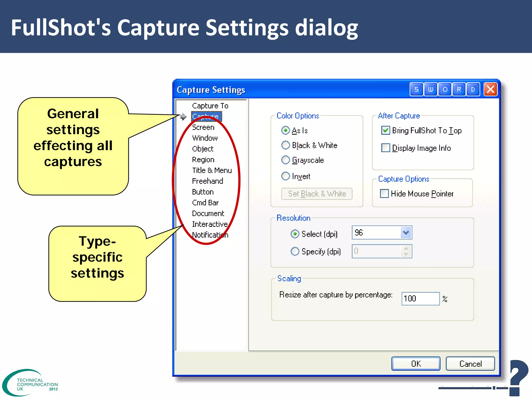
Task: Open the 96 dpi dropdown
Action: 406,232
